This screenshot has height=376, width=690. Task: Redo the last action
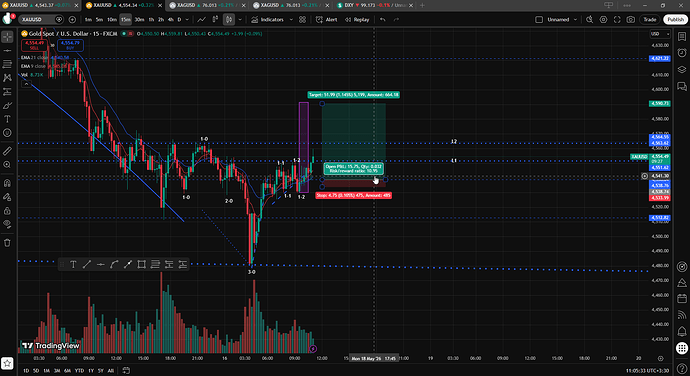click(396, 19)
